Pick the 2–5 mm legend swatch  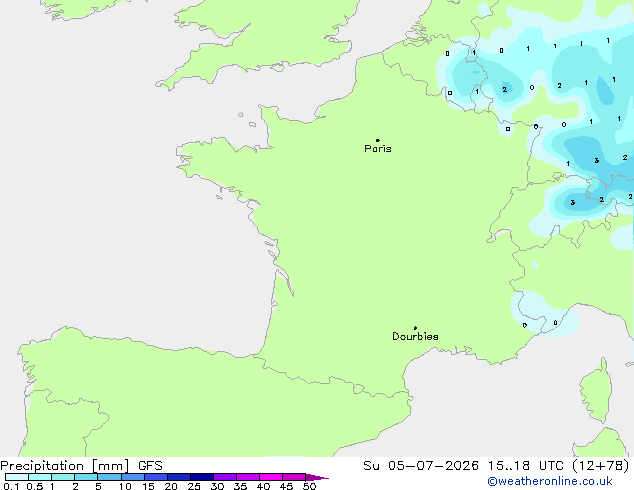pos(86,477)
